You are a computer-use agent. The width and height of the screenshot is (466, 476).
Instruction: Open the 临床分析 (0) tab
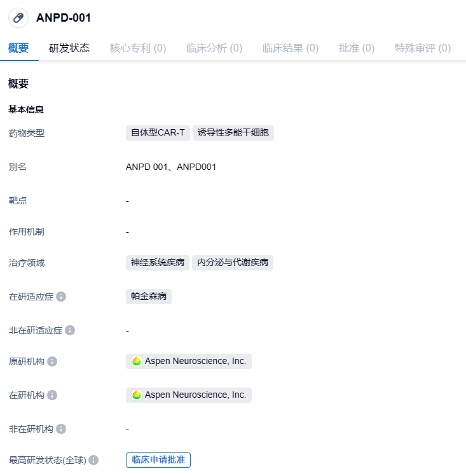(x=214, y=48)
